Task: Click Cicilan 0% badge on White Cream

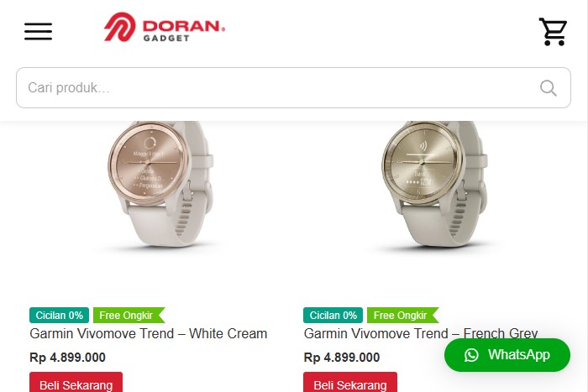Action: tap(60, 315)
